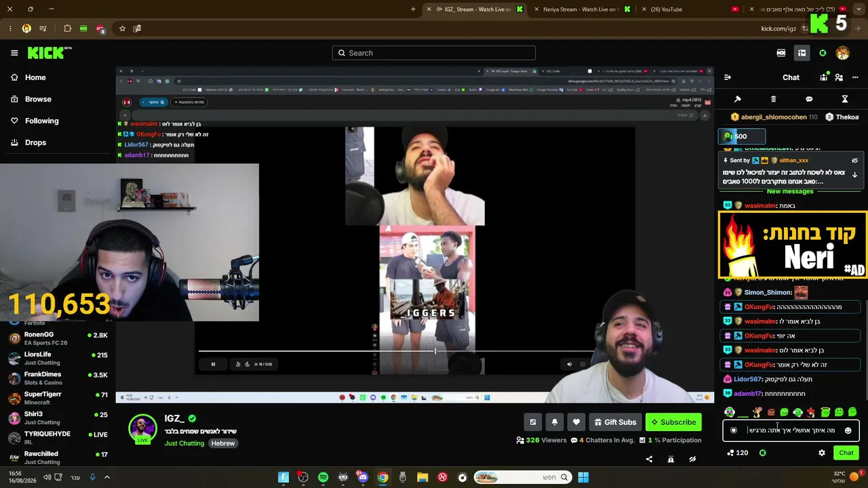Click the chat message input field
The image size is (868, 488).
791,430
